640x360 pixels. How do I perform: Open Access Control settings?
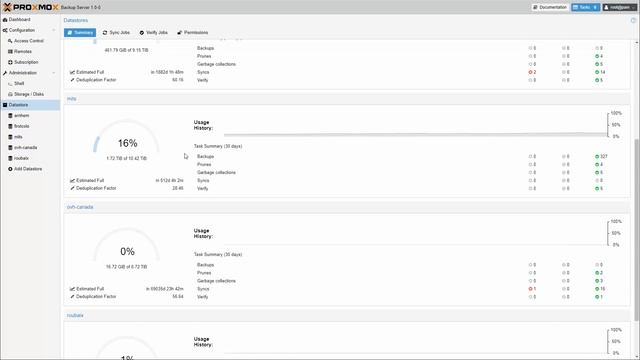point(29,41)
